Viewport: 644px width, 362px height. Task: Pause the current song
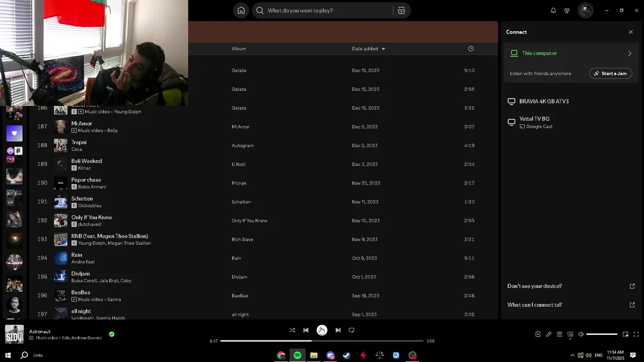coord(321,330)
